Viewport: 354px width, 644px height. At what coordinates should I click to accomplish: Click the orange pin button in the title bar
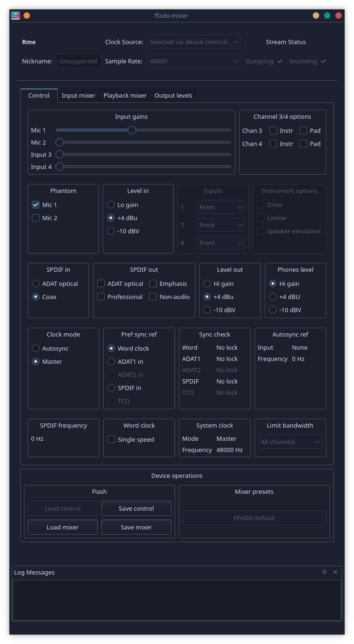(27, 15)
